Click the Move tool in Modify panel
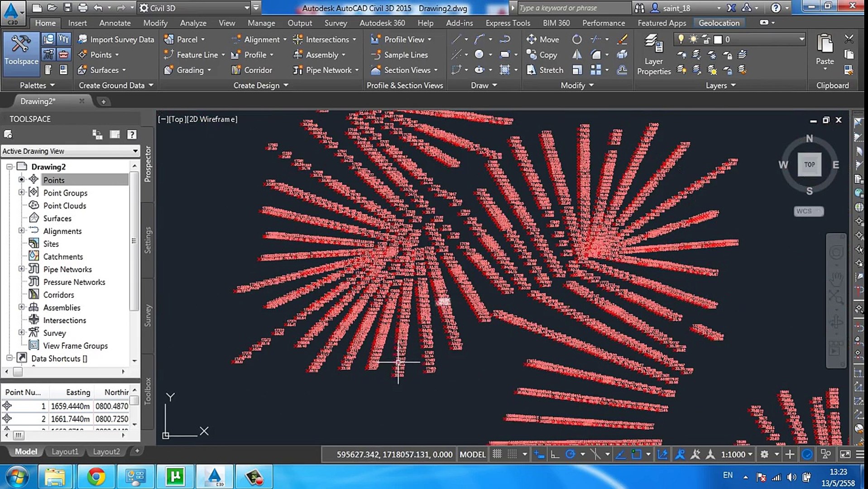The height and width of the screenshot is (489, 868). click(542, 39)
